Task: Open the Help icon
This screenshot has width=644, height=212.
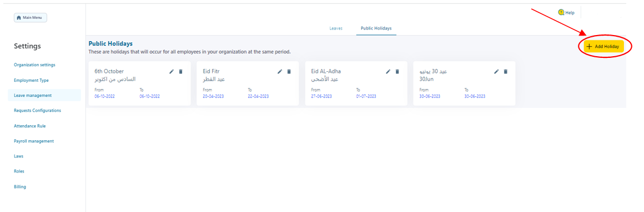Action: coord(561,12)
